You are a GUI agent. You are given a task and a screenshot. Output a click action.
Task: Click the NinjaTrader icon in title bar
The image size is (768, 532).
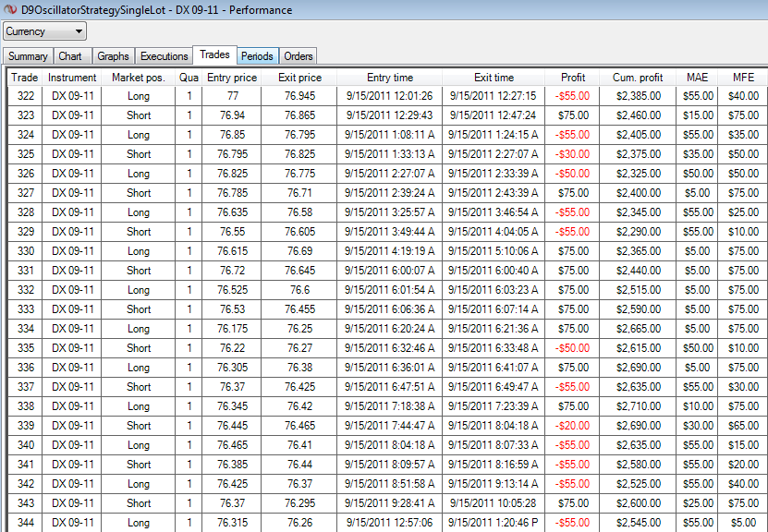click(x=10, y=10)
